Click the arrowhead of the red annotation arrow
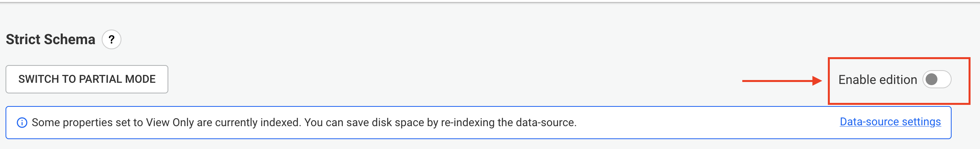 click(817, 81)
